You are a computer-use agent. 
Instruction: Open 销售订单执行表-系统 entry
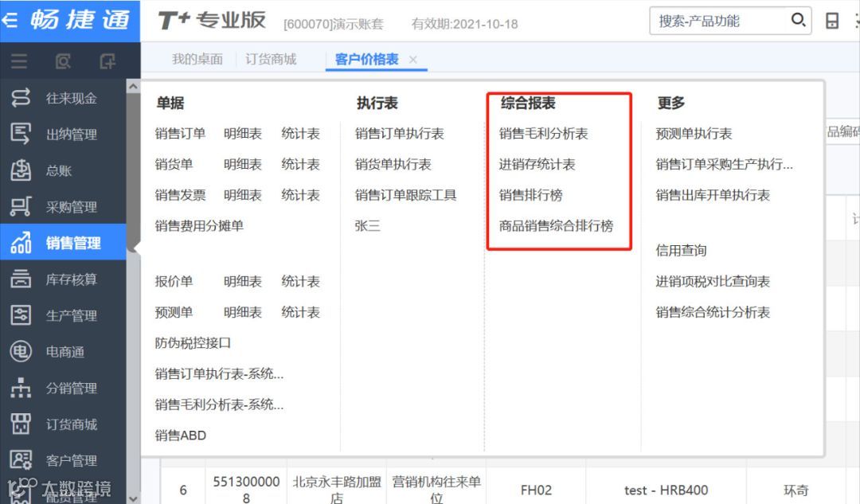pos(219,374)
